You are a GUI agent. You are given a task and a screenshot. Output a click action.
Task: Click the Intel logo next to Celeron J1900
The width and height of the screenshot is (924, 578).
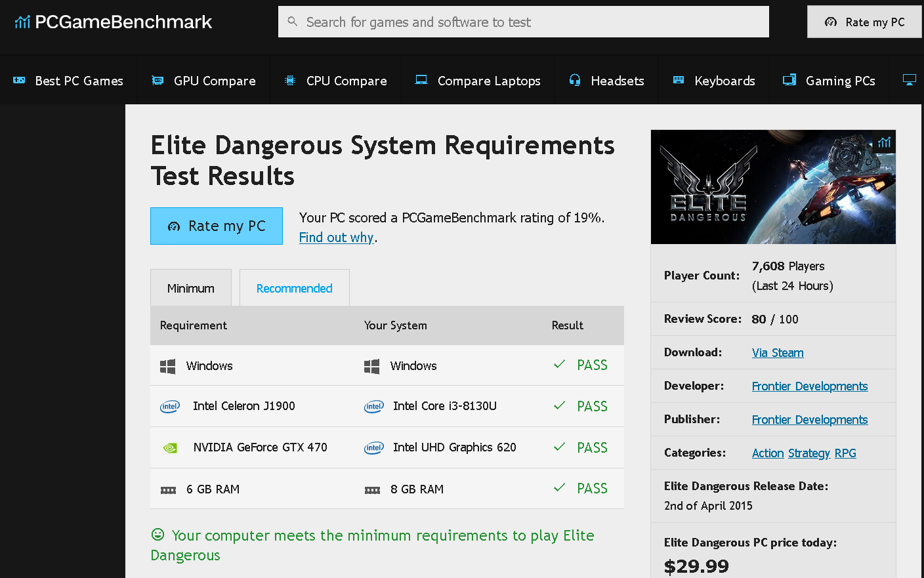[169, 406]
